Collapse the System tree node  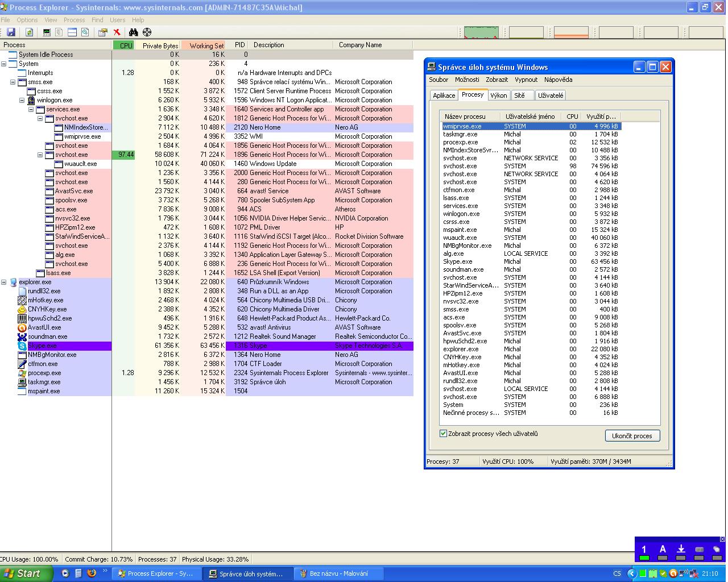click(4, 64)
